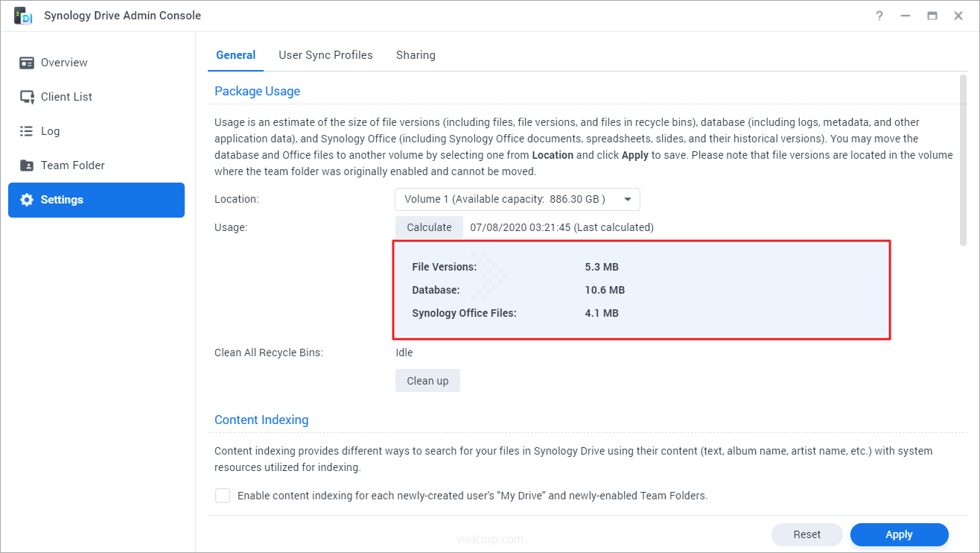Switch to the Sharing tab
The height and width of the screenshot is (553, 980).
click(x=416, y=55)
